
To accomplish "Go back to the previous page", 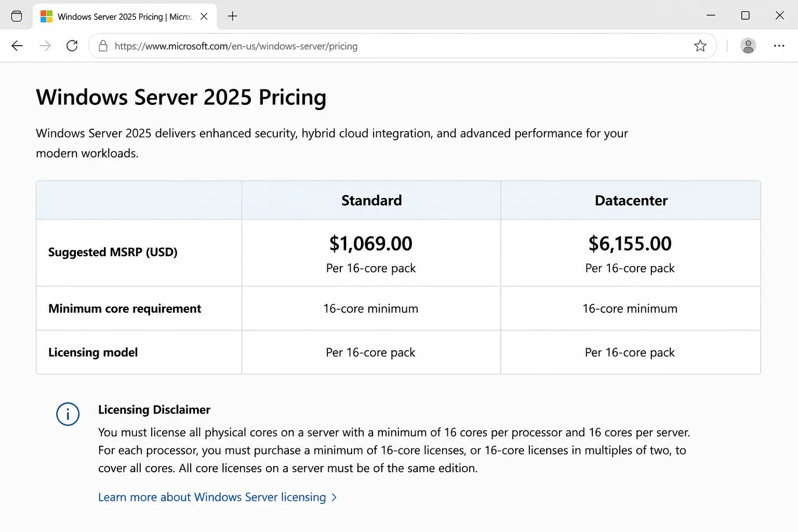I will (17, 46).
